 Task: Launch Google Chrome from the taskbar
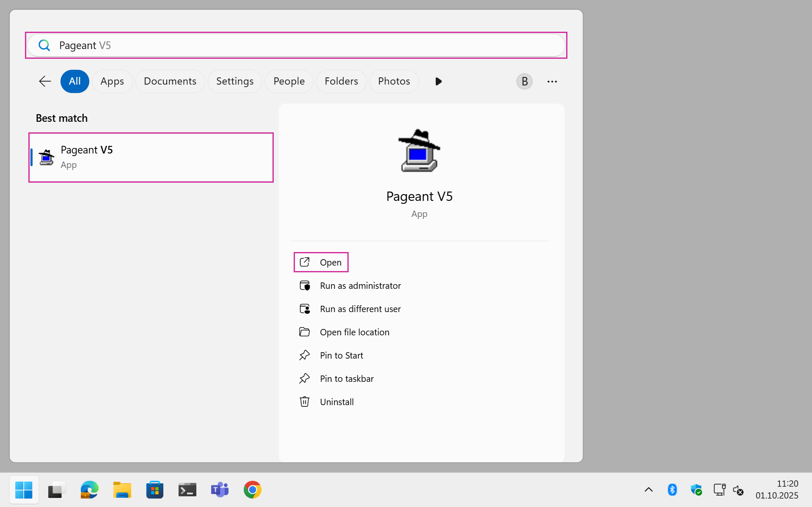tap(252, 490)
